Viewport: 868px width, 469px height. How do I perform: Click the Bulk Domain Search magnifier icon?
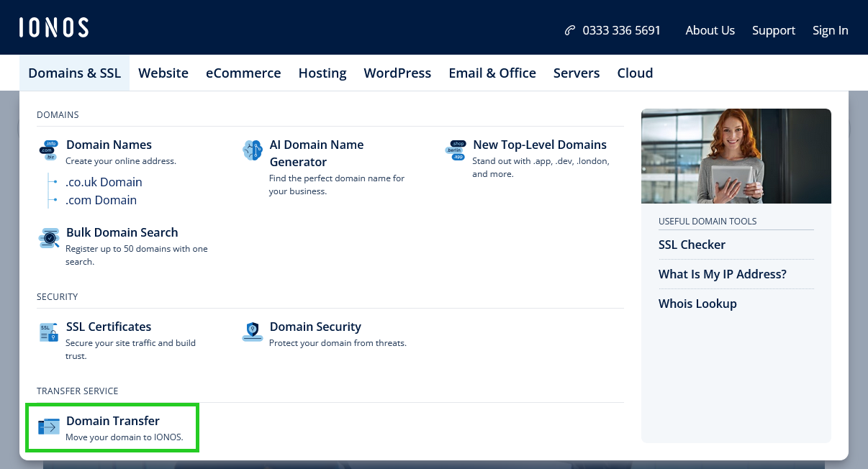pyautogui.click(x=48, y=238)
